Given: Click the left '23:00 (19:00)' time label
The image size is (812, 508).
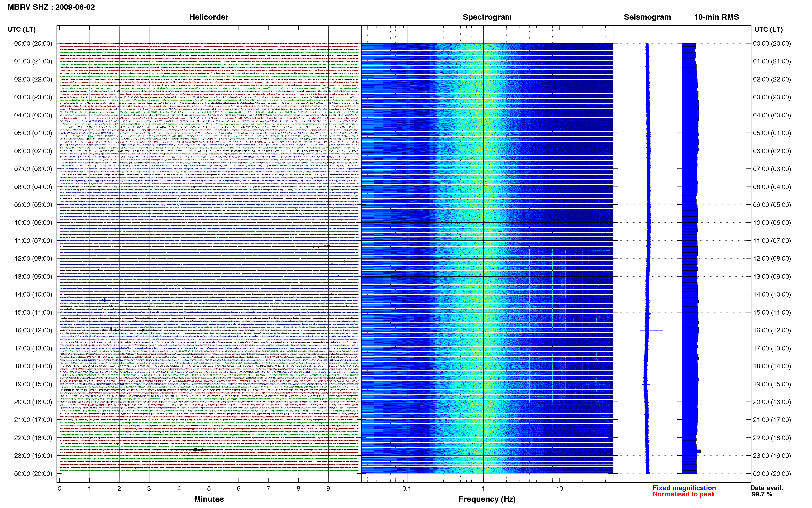Looking at the screenshot, I should [33, 455].
